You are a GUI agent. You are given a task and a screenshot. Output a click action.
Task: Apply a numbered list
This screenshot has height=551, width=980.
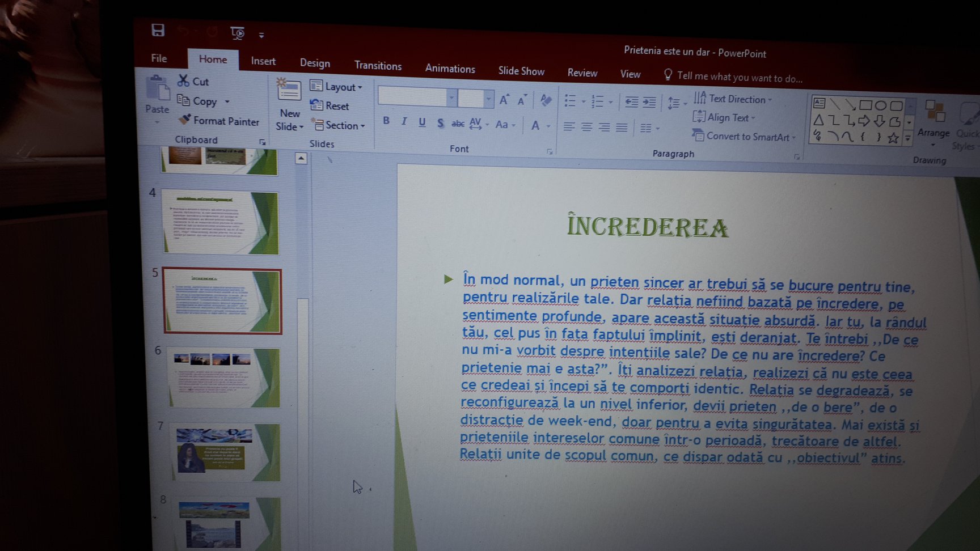[597, 101]
